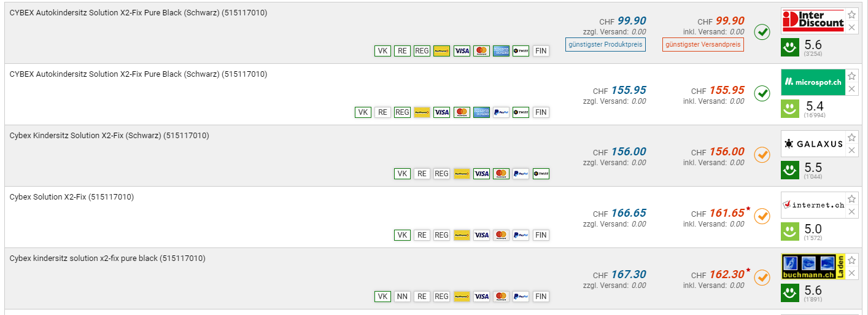Click the green availability checkmark for microspot.ch

[762, 93]
